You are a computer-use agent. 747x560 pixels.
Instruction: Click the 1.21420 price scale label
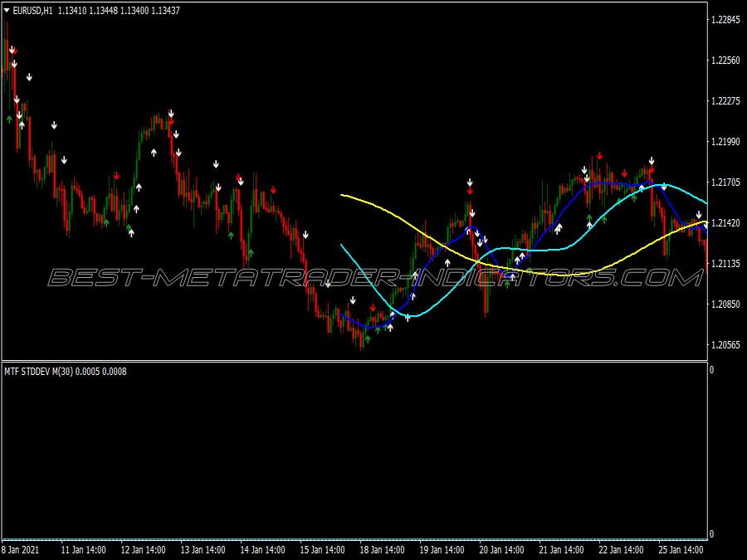(x=725, y=222)
